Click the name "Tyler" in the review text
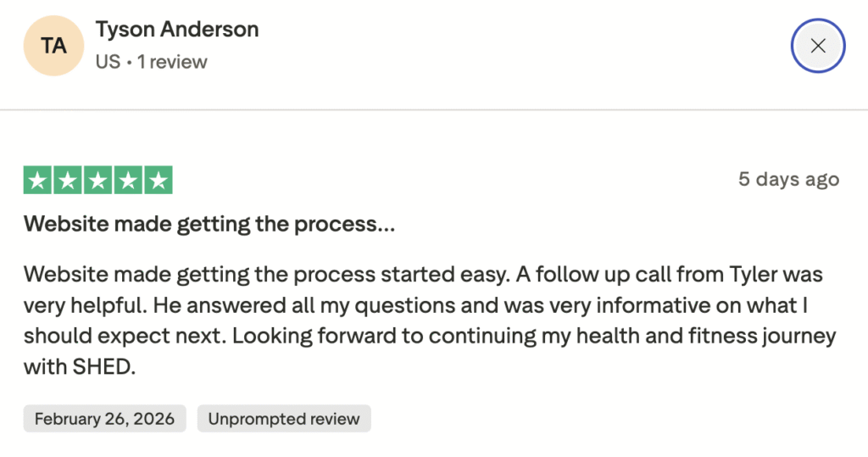Image resolution: width=868 pixels, height=457 pixels. [751, 275]
